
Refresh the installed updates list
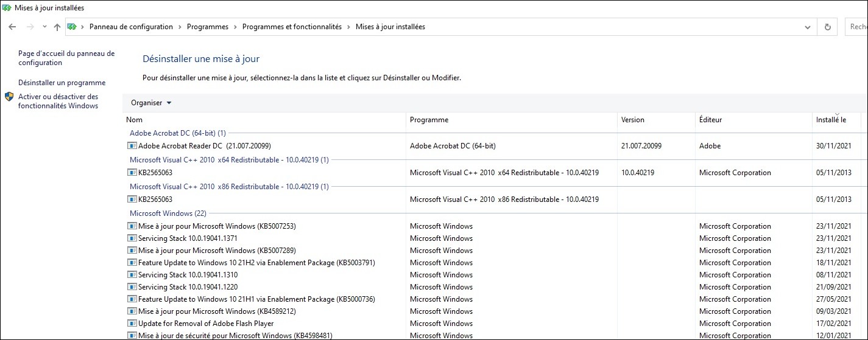click(x=827, y=27)
